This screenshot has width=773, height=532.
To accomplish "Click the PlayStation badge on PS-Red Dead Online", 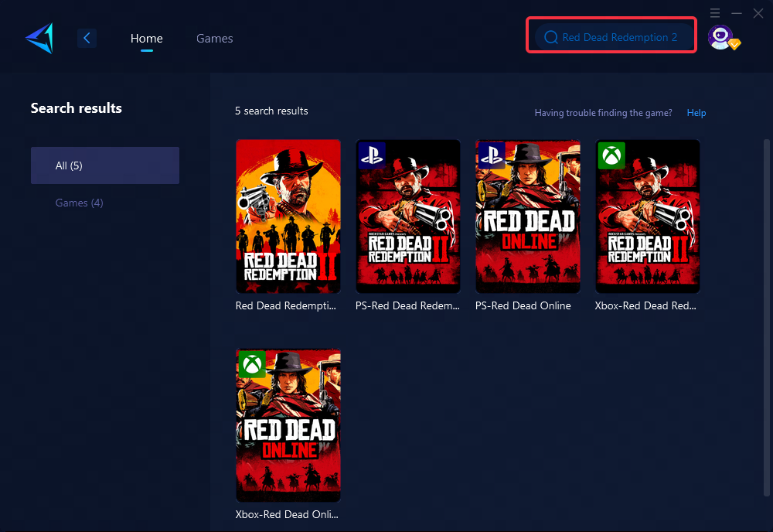I will click(492, 155).
